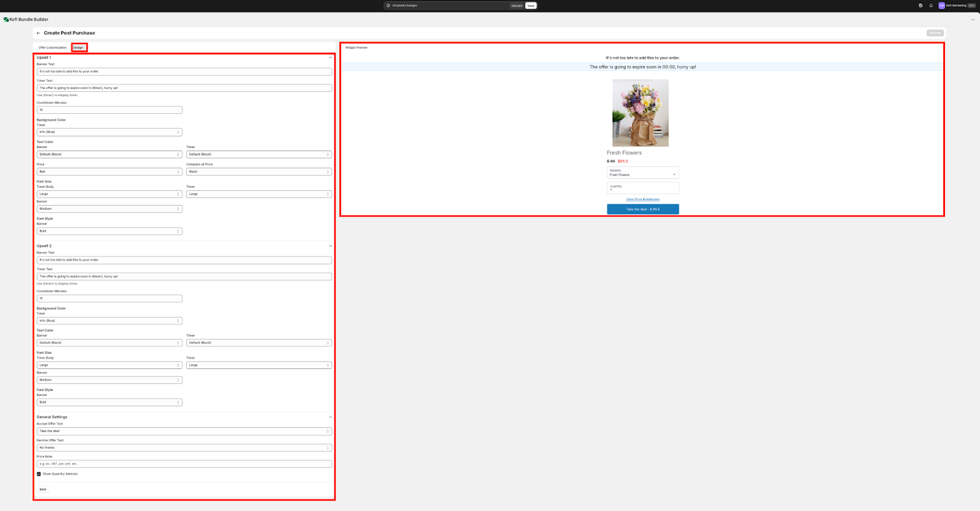Open the three-dot app menu at right

click(973, 20)
